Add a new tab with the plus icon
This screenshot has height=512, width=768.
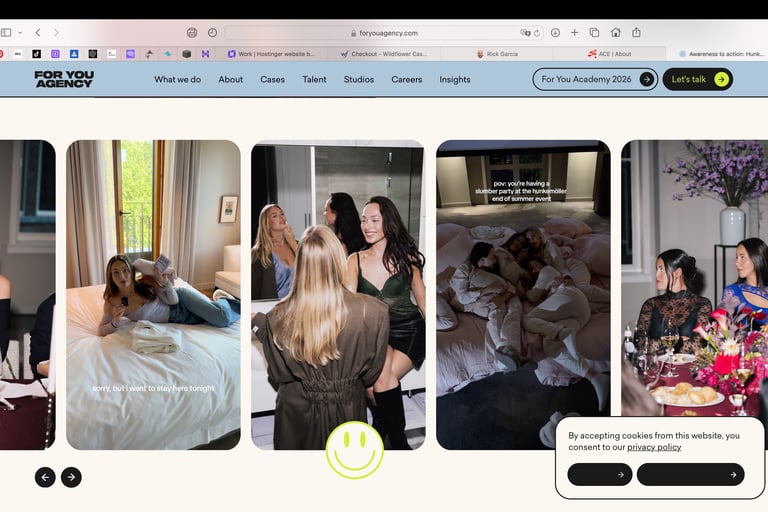[575, 33]
